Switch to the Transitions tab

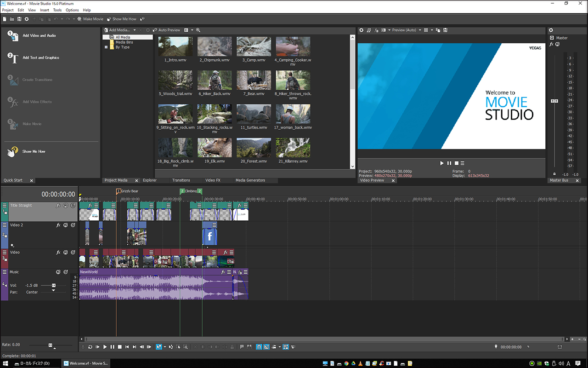coord(181,180)
